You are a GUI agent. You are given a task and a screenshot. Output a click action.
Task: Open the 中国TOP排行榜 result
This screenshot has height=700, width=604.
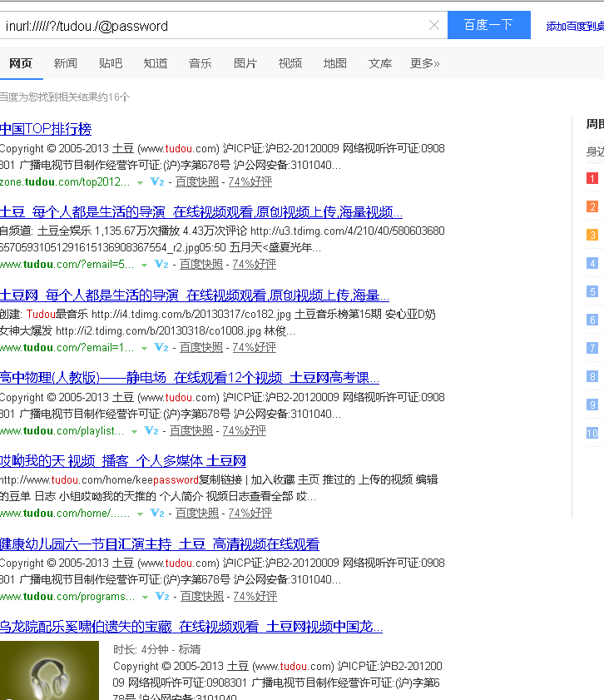click(46, 129)
